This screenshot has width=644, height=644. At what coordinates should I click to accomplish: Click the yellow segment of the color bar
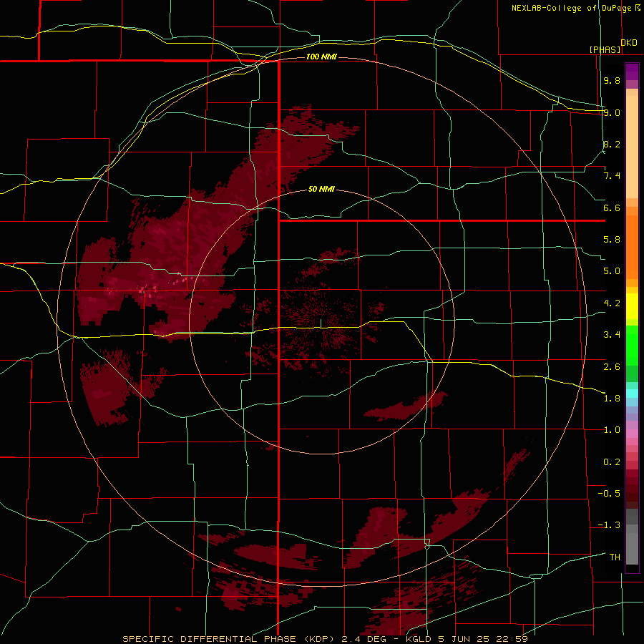[x=632, y=306]
